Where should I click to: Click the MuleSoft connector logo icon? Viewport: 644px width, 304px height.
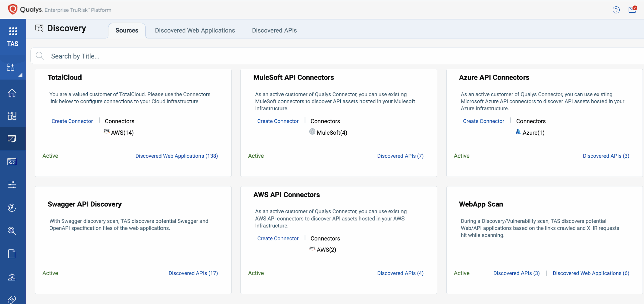tap(312, 132)
